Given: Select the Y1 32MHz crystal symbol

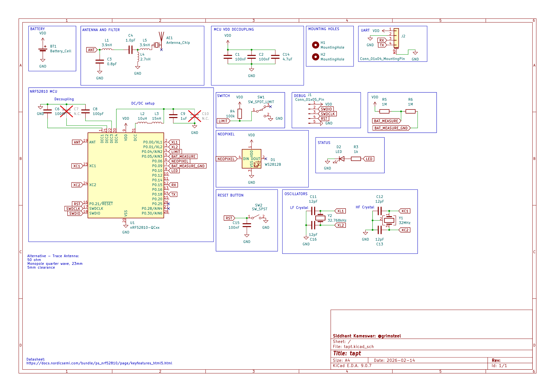Looking at the screenshot, I should (x=389, y=220).
